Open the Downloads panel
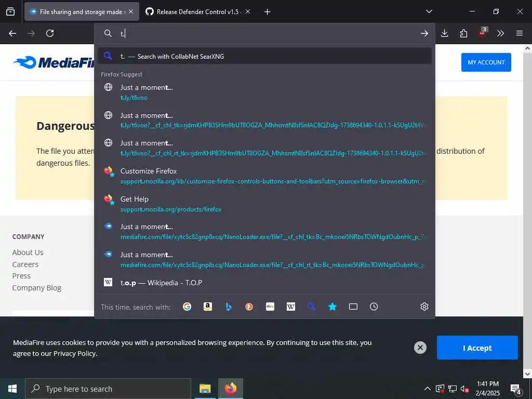Image resolution: width=532 pixels, height=399 pixels. (x=445, y=33)
